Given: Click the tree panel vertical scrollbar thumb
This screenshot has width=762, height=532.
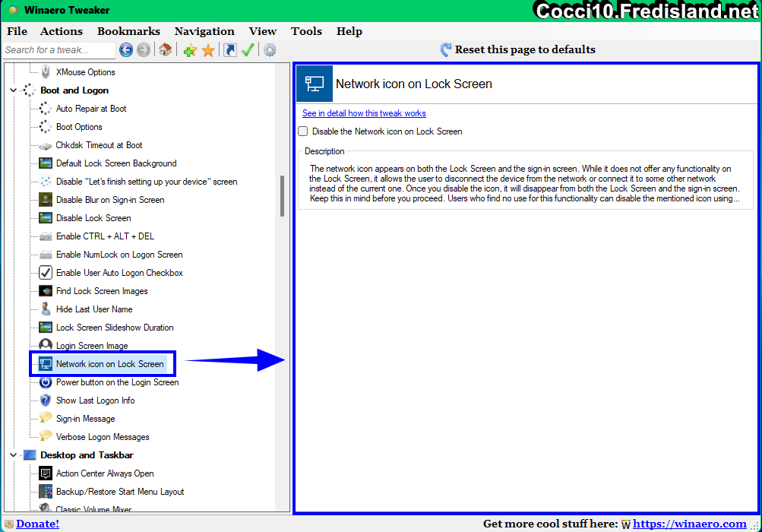Looking at the screenshot, I should click(x=282, y=196).
